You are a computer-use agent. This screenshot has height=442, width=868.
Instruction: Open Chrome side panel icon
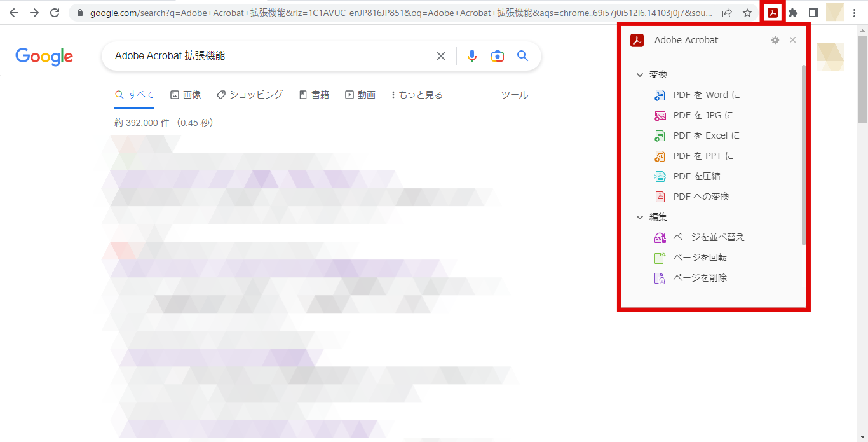[x=813, y=13]
